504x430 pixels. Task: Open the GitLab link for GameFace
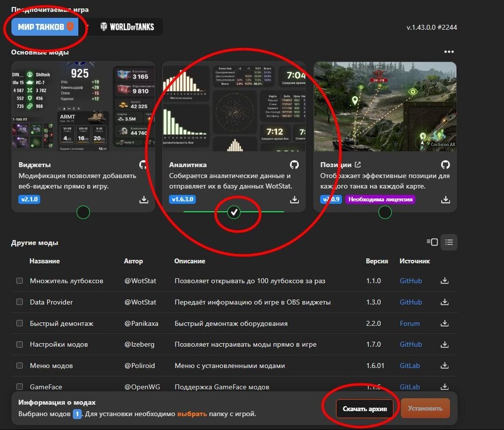coord(409,387)
